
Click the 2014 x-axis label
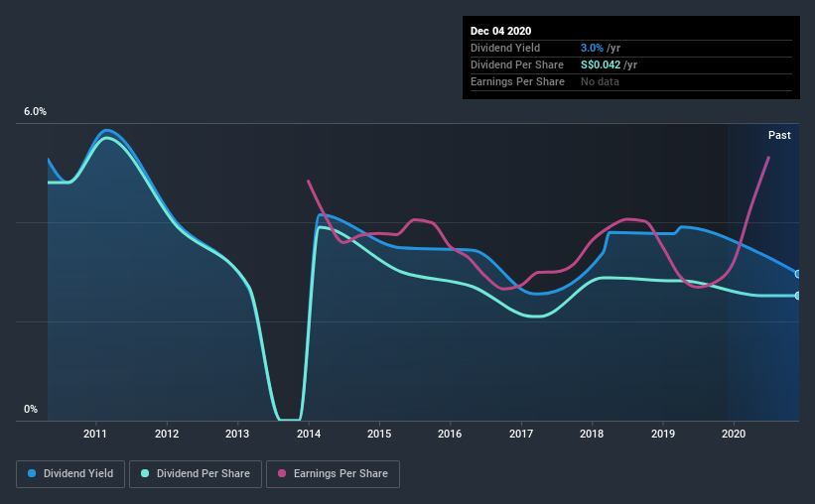tap(308, 434)
